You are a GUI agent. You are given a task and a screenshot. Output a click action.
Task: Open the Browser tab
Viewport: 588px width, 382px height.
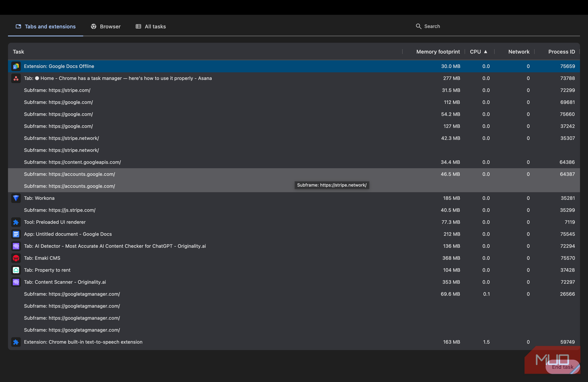point(105,26)
